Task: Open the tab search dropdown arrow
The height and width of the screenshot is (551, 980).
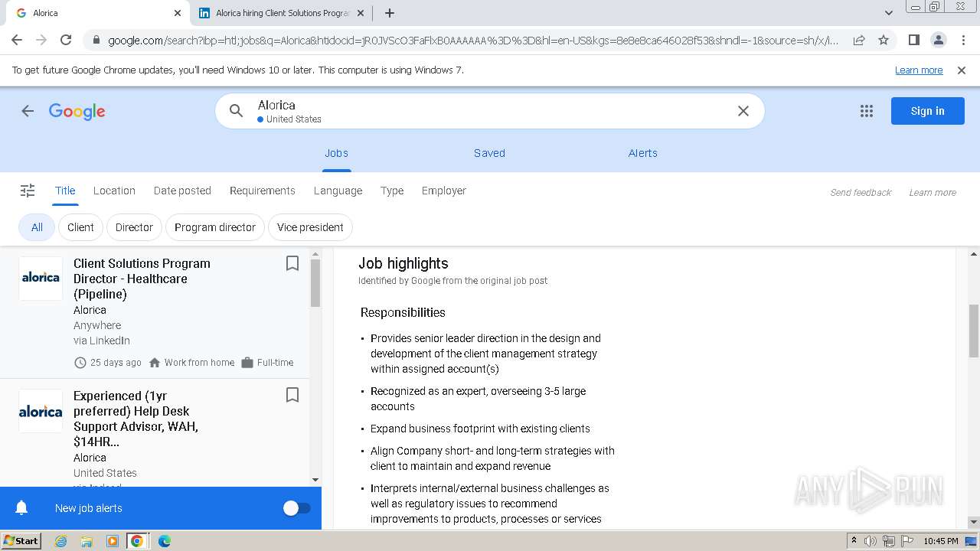Action: coord(889,13)
